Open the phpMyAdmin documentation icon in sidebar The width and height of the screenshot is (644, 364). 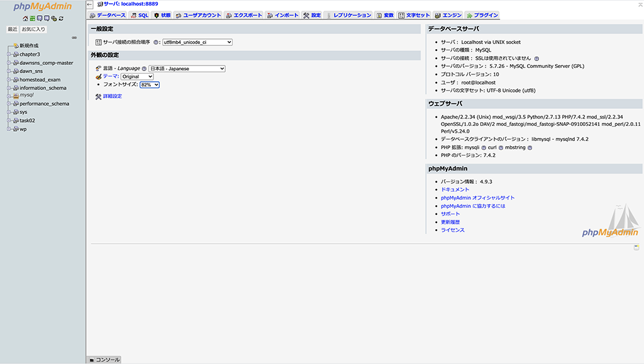(40, 18)
